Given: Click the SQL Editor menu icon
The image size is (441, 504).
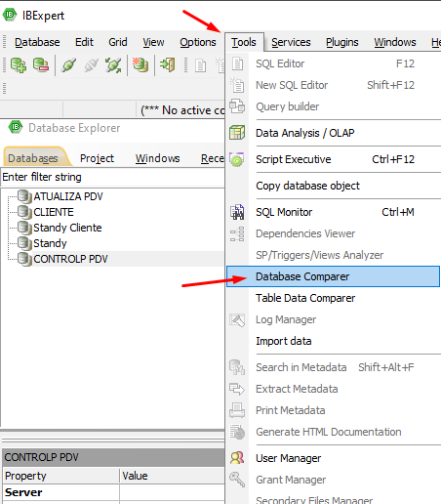Looking at the screenshot, I should click(x=237, y=63).
